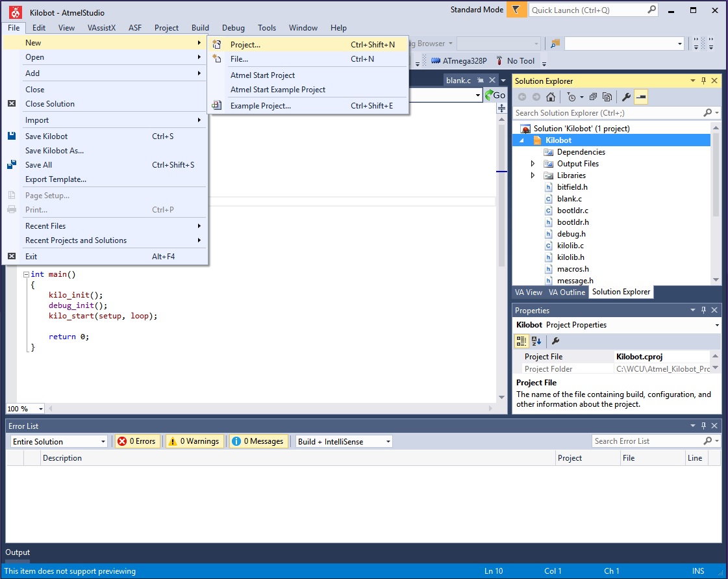The height and width of the screenshot is (579, 728).
Task: Close the Error List panel
Action: [714, 426]
